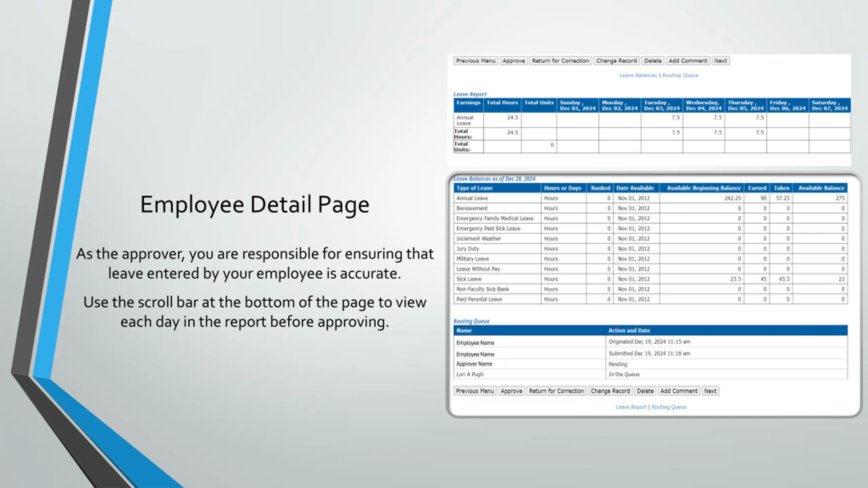
Task: Select the Inclement Weather row
Action: (x=651, y=239)
